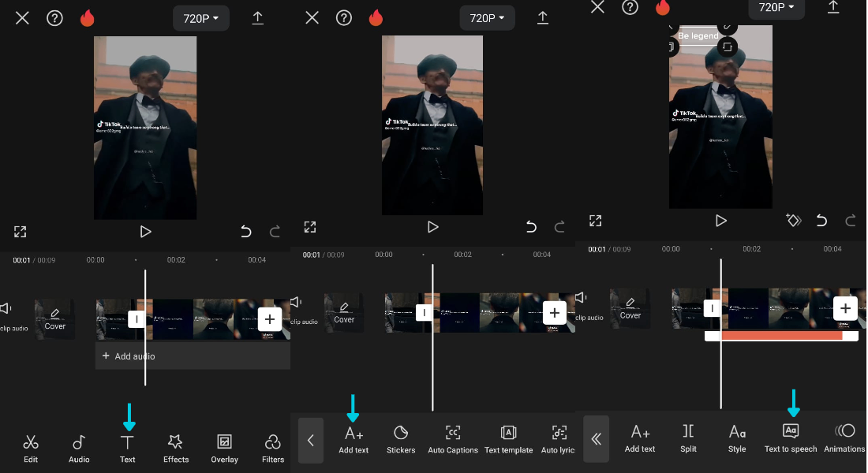Go back using double chevron in right panel
The width and height of the screenshot is (868, 473).
tap(597, 439)
